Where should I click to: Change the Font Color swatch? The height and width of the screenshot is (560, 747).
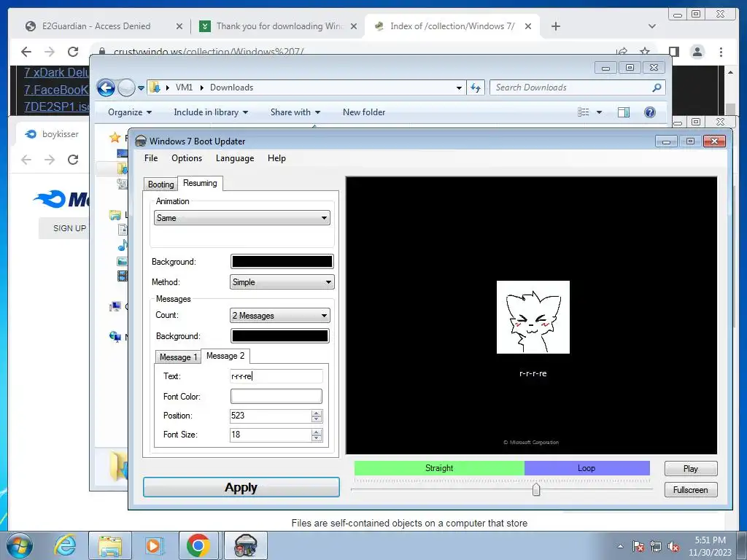(276, 396)
